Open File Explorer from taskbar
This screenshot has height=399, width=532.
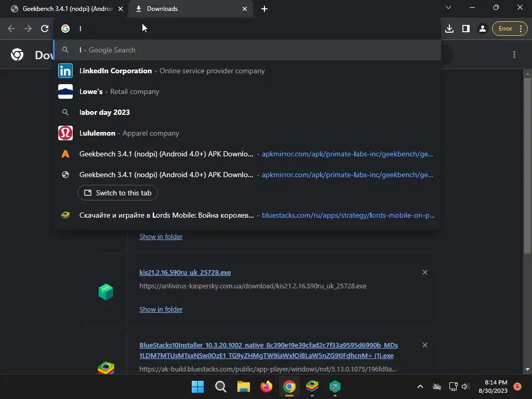(x=243, y=387)
